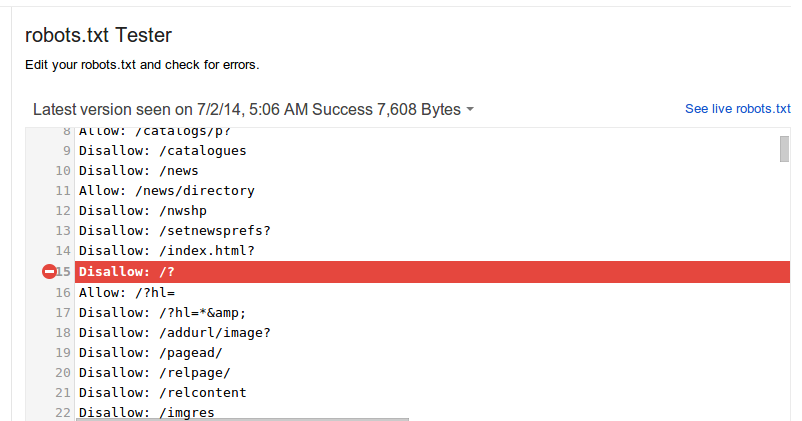
Task: Click the Disallow: /catalogues line
Action: pos(162,150)
